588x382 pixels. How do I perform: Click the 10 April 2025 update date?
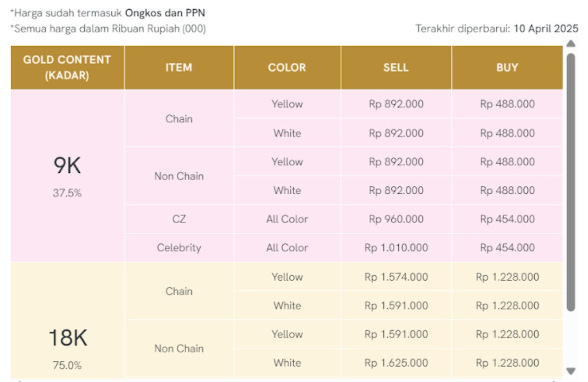pyautogui.click(x=546, y=29)
